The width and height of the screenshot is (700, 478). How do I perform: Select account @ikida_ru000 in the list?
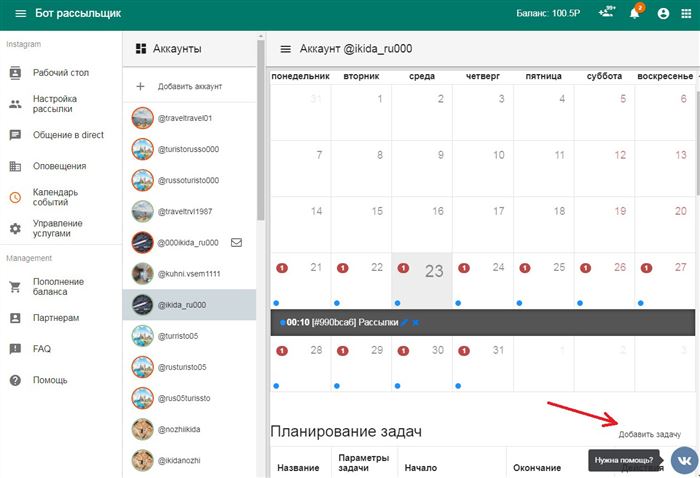[189, 305]
